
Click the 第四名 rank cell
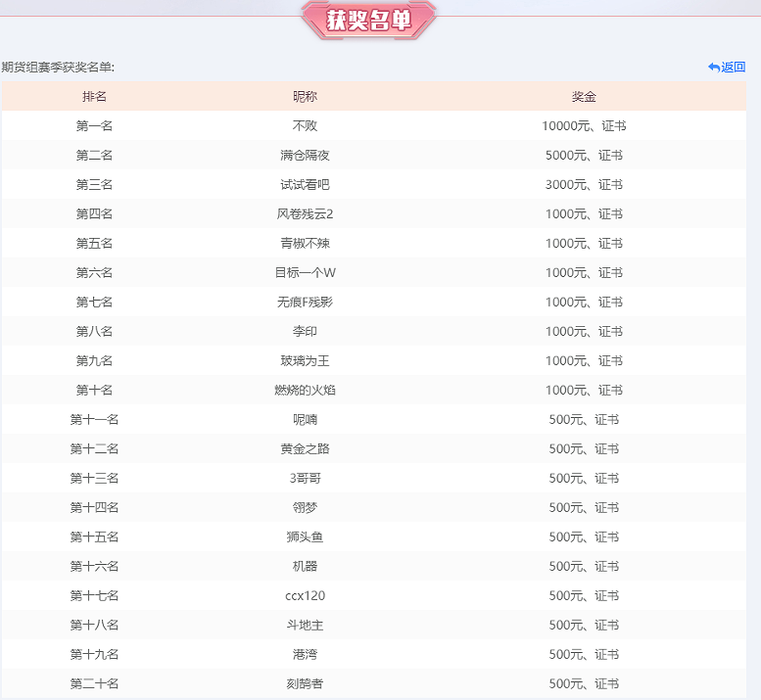coord(94,214)
